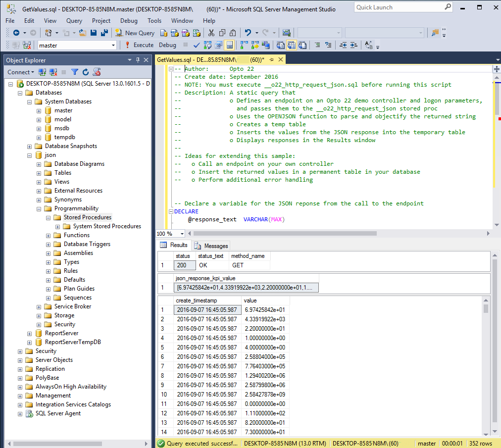Viewport: 501px width, 448px height.
Task: Select the Stored Procedures tree item
Action: click(88, 217)
